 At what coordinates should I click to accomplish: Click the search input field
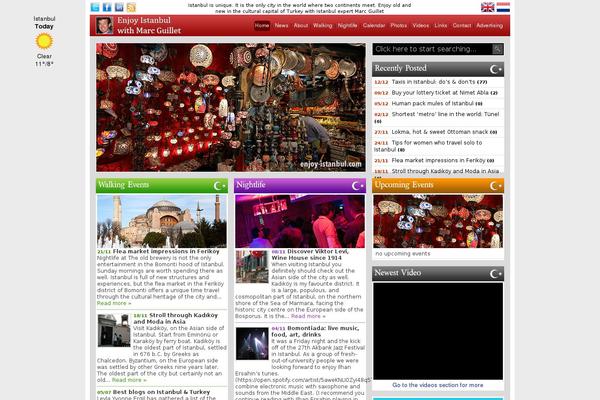pyautogui.click(x=430, y=48)
